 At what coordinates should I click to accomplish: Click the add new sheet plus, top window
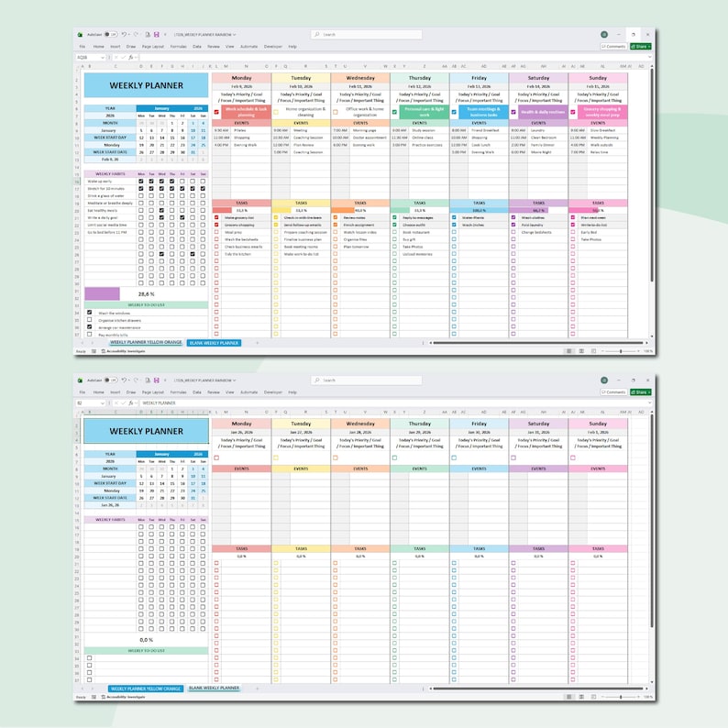(x=258, y=343)
